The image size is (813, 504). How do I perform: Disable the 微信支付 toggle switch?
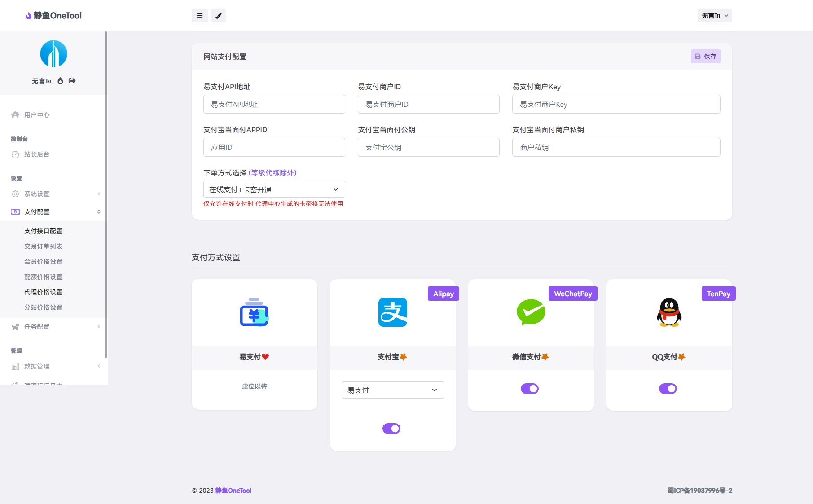(530, 389)
